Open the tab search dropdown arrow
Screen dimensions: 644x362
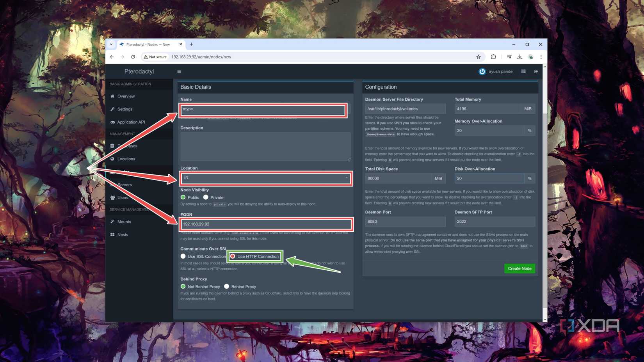[x=111, y=44]
